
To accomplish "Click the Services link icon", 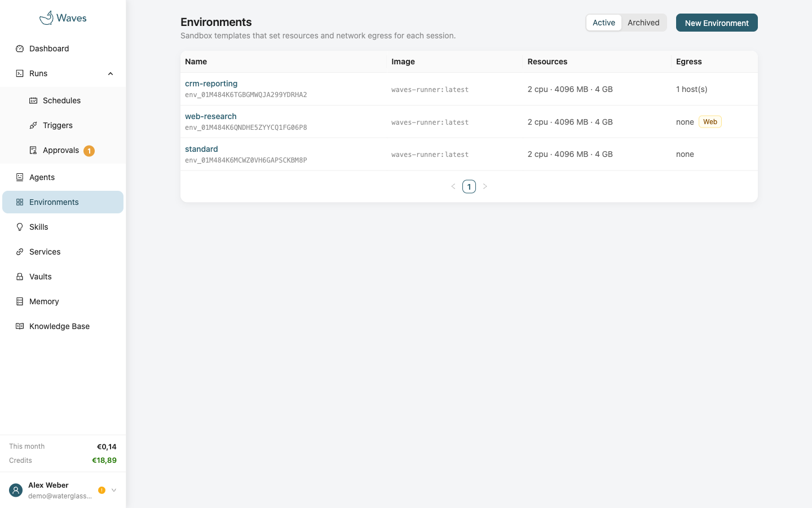I will tap(20, 252).
